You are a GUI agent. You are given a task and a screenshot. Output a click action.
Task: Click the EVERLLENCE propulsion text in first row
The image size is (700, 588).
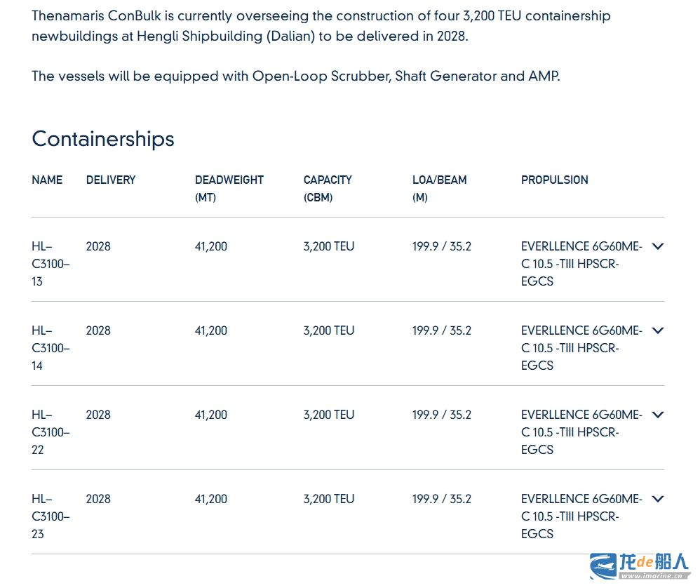click(x=581, y=264)
